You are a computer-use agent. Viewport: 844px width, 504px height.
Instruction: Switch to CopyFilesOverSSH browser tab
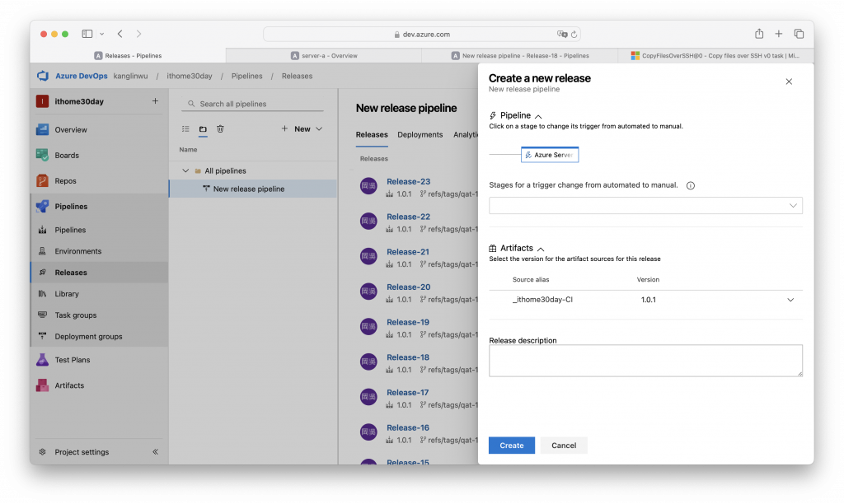715,55
